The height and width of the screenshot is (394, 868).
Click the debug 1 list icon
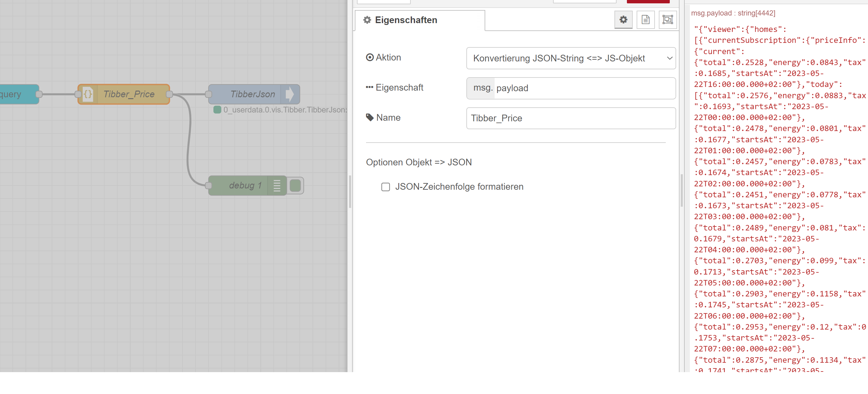pyautogui.click(x=277, y=185)
